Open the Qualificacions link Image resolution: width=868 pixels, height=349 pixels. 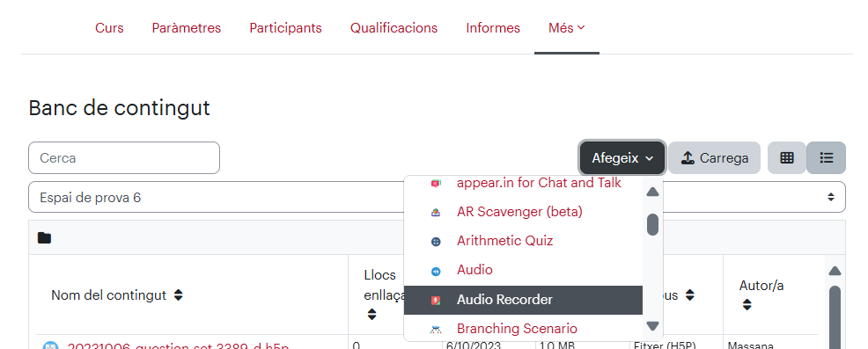pos(394,27)
